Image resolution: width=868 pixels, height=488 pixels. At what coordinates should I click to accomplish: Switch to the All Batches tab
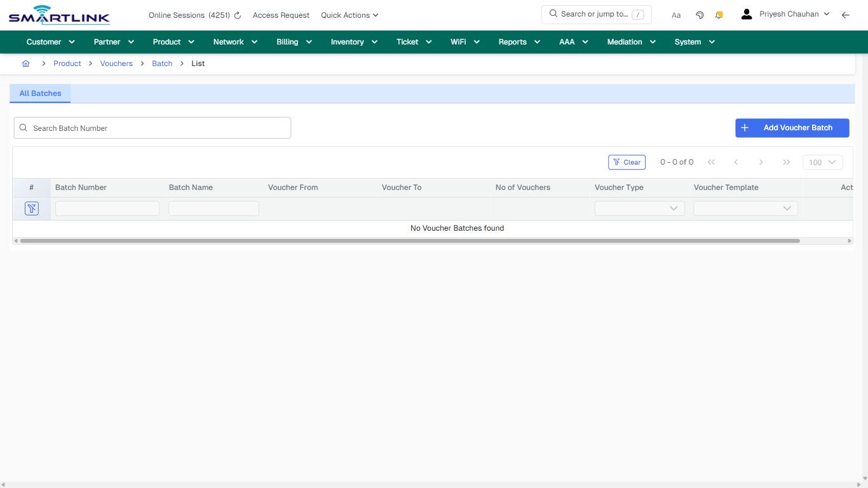click(x=39, y=93)
